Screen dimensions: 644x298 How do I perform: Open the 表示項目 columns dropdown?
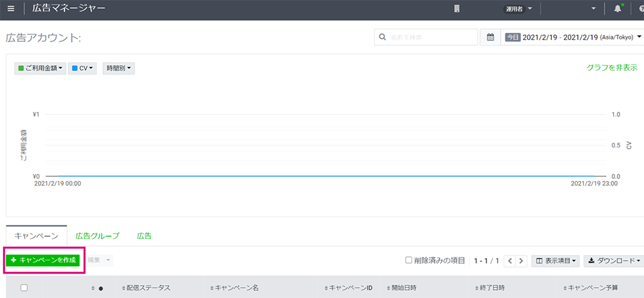point(556,261)
